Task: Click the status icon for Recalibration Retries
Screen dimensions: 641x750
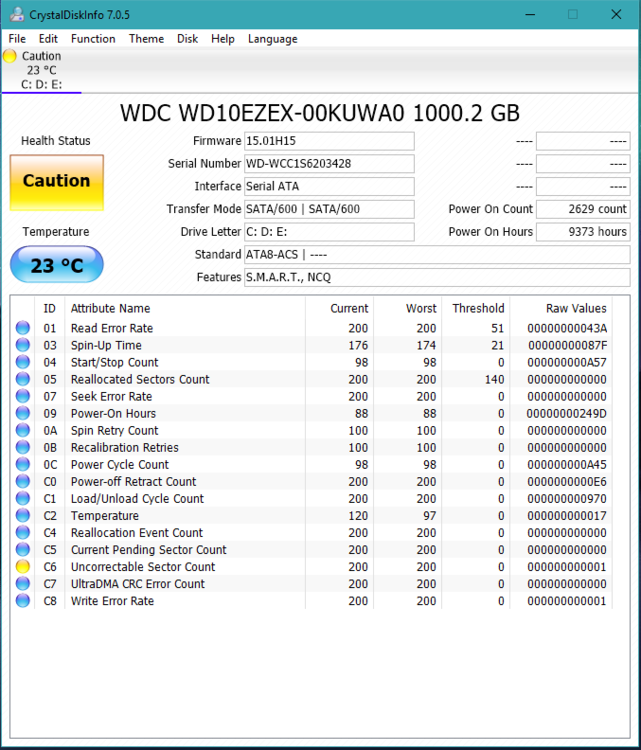Action: [x=22, y=447]
